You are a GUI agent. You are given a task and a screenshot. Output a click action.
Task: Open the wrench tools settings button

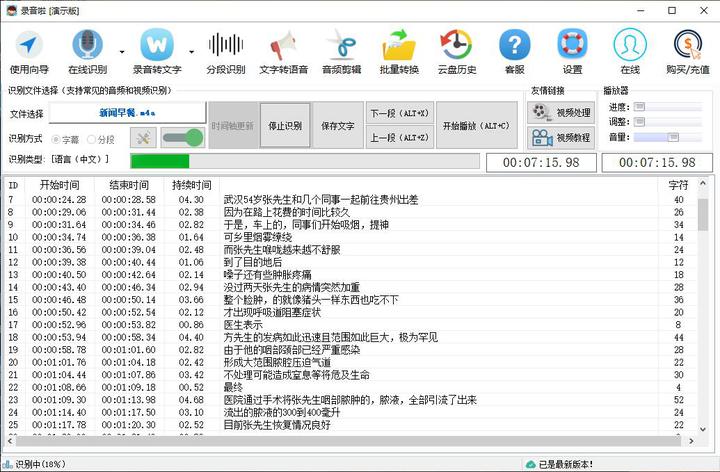[x=143, y=138]
